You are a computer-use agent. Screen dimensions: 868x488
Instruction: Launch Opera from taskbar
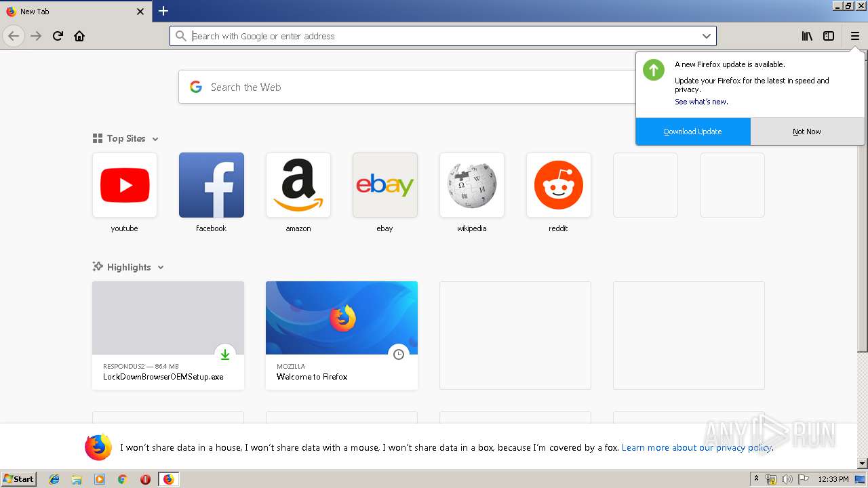(145, 479)
